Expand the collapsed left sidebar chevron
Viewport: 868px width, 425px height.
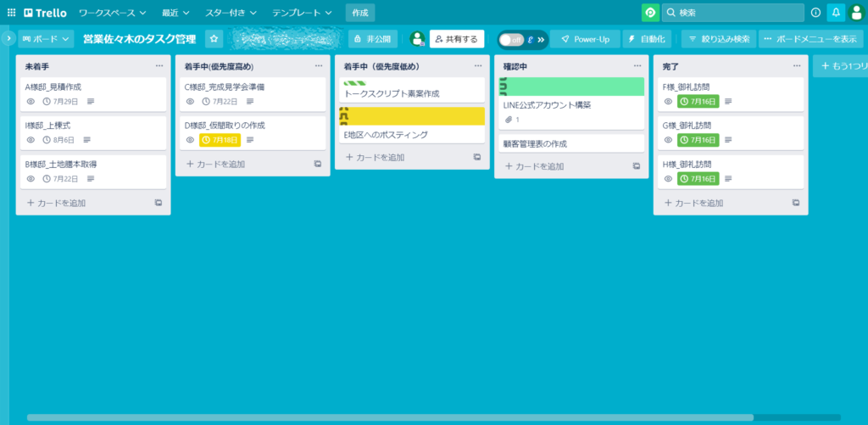click(x=8, y=39)
